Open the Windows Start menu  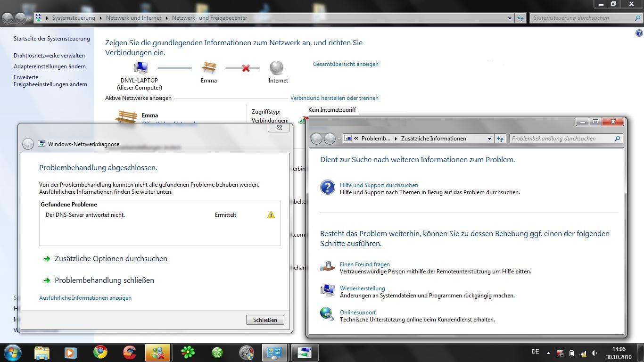12,352
